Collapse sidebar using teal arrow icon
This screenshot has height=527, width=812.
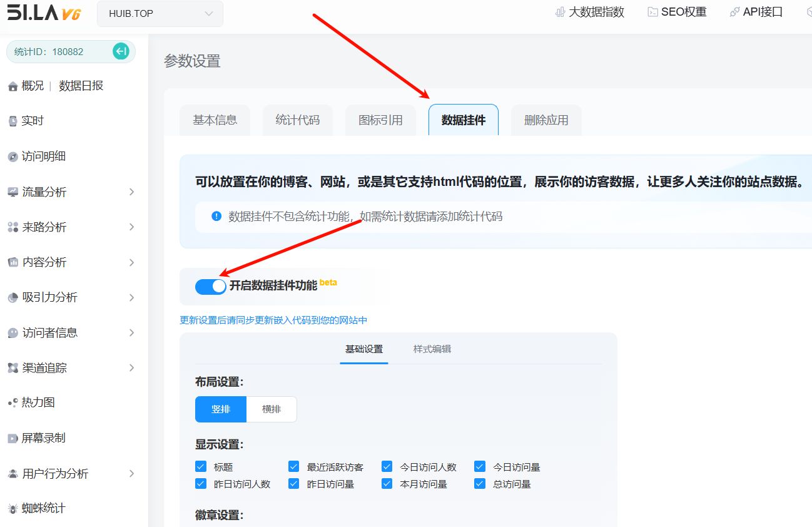click(121, 51)
